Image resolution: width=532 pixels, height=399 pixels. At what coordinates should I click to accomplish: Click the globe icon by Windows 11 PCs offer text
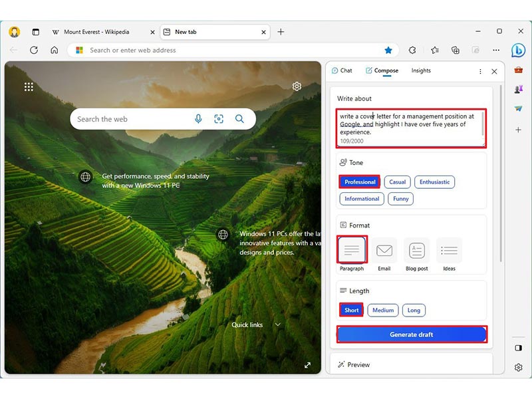click(x=223, y=235)
